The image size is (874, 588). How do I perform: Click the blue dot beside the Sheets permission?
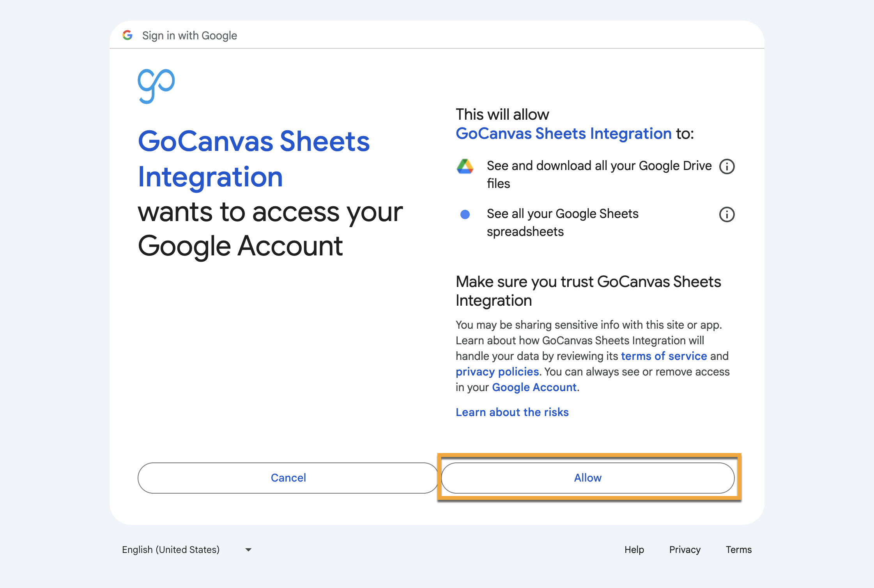point(465,214)
